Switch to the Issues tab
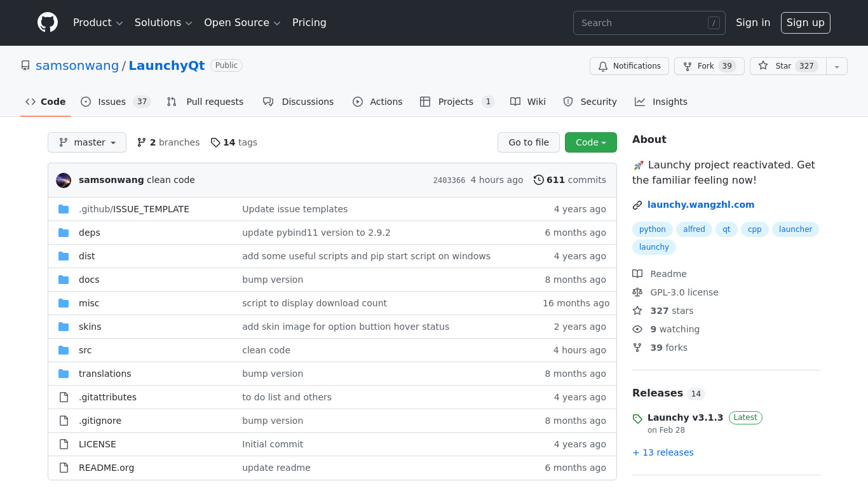This screenshot has height=488, width=868. (112, 102)
